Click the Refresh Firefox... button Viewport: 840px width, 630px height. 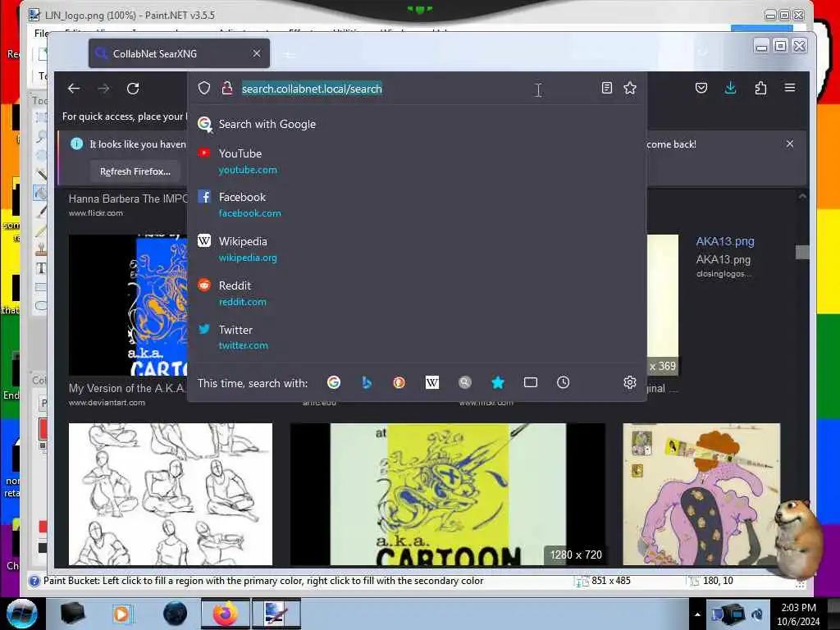pos(135,171)
